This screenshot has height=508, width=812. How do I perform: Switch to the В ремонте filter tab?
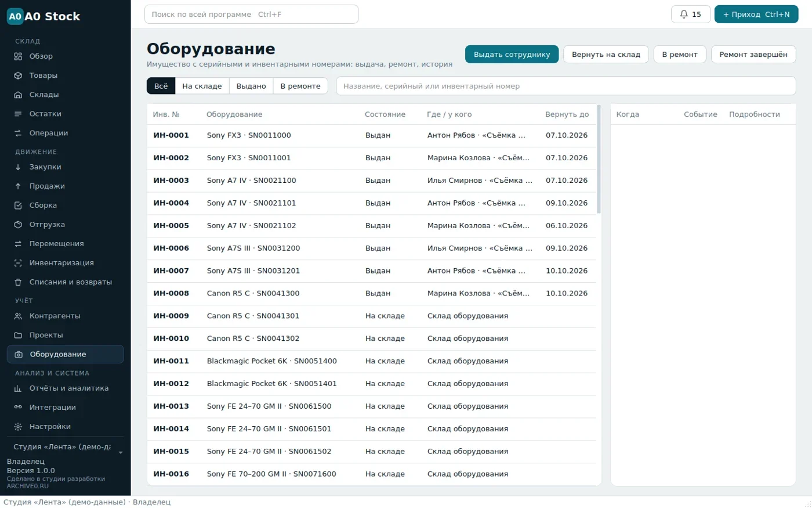pyautogui.click(x=300, y=86)
